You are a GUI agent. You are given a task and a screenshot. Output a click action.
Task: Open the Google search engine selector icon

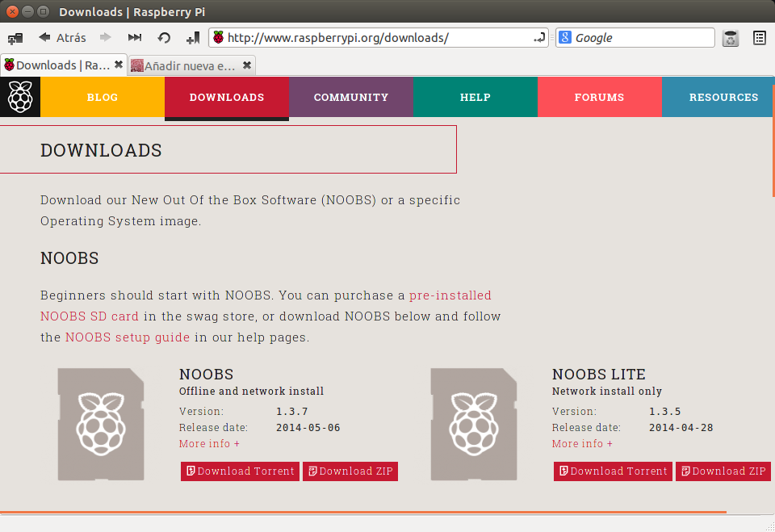(565, 38)
